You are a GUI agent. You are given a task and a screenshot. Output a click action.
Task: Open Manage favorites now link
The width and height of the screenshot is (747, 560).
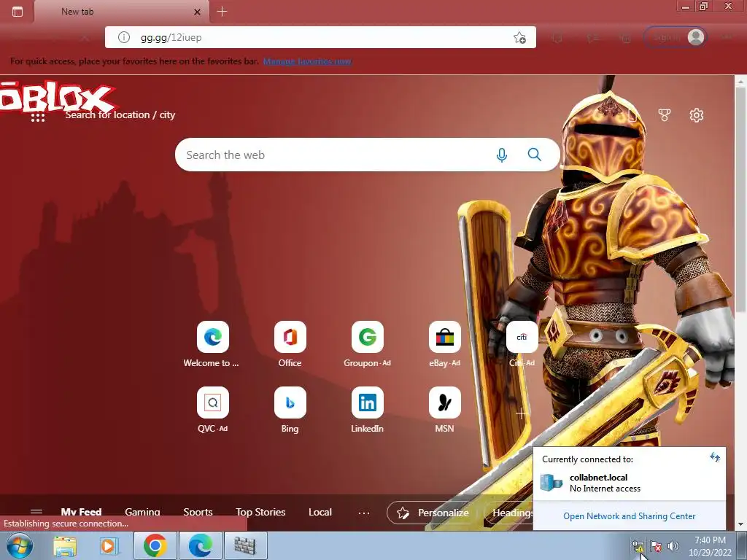308,61
